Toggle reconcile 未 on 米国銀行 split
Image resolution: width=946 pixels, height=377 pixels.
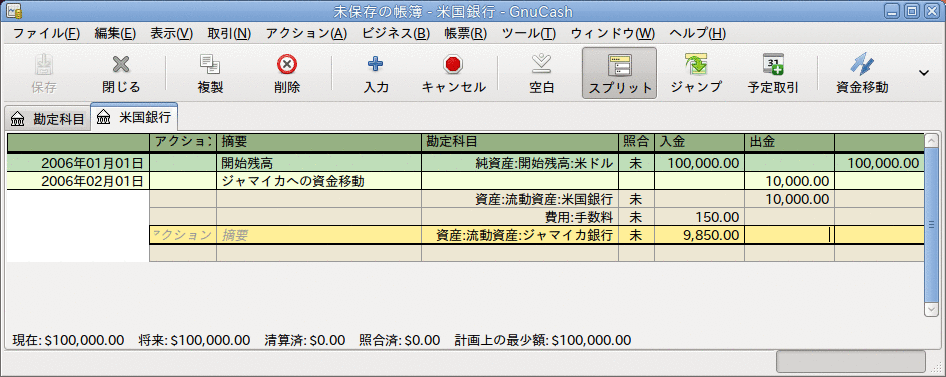636,199
